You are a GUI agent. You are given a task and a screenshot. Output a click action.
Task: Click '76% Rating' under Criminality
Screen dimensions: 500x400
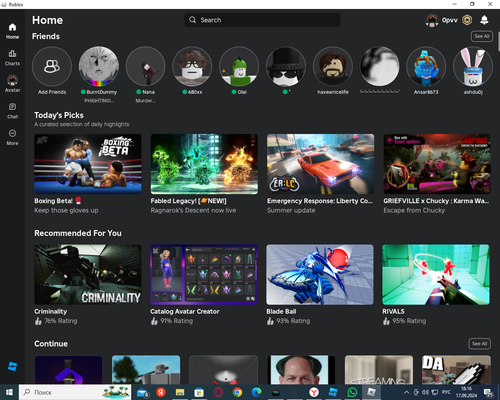61,321
